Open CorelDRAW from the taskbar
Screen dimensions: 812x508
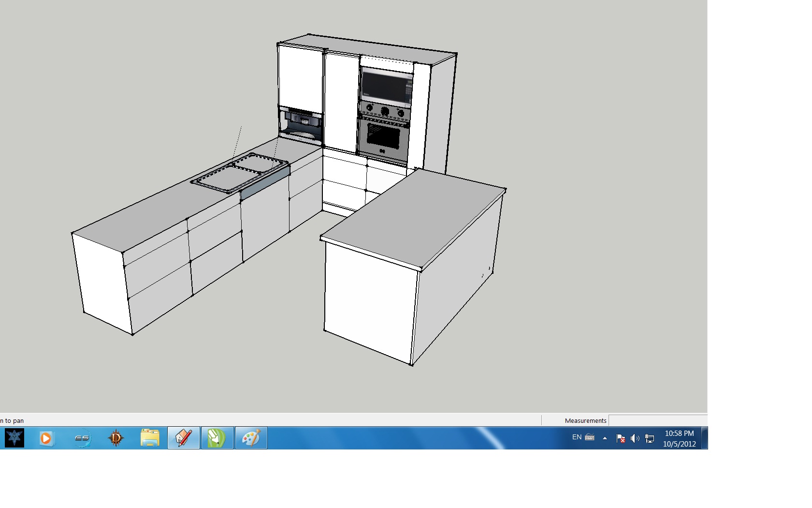[x=217, y=438]
